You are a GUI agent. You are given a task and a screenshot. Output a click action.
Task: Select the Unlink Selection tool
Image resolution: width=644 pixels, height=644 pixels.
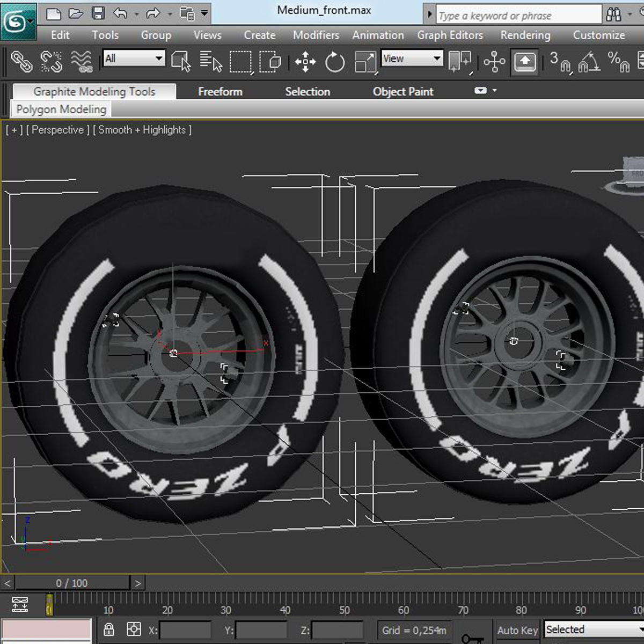coord(52,62)
